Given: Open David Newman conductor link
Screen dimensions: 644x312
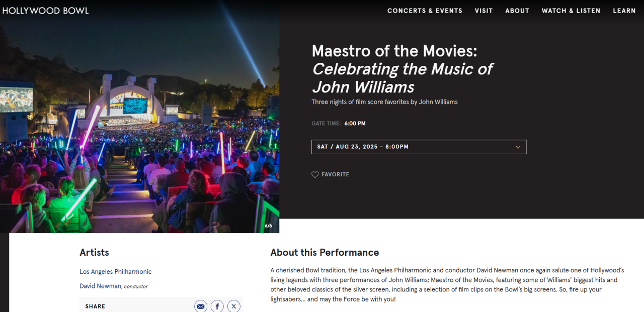Looking at the screenshot, I should pyautogui.click(x=100, y=286).
